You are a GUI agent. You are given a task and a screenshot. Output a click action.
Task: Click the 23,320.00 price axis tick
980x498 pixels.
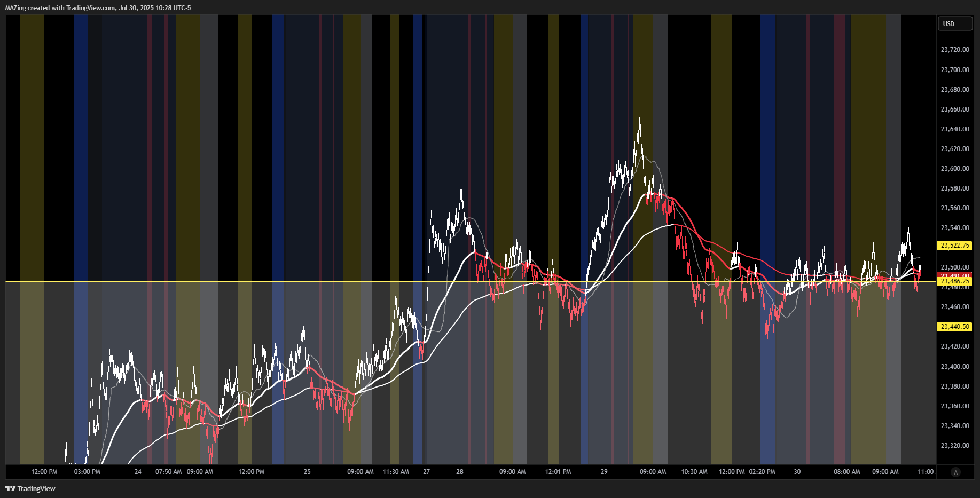(955, 445)
